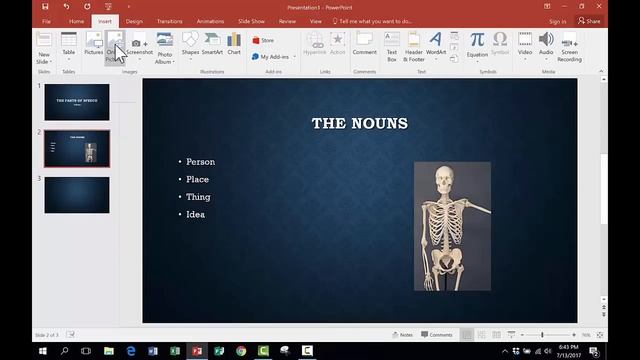Insert WordArt text
This screenshot has height=360, width=640.
(x=436, y=47)
